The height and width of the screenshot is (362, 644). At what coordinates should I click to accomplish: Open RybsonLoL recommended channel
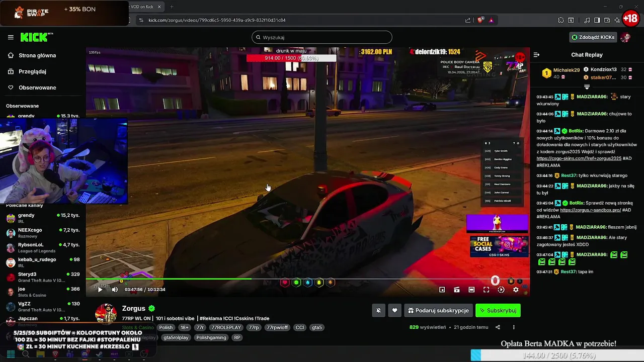click(x=43, y=247)
